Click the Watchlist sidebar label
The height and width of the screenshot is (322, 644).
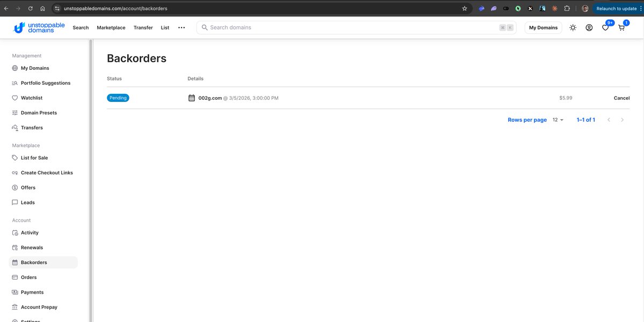click(32, 98)
